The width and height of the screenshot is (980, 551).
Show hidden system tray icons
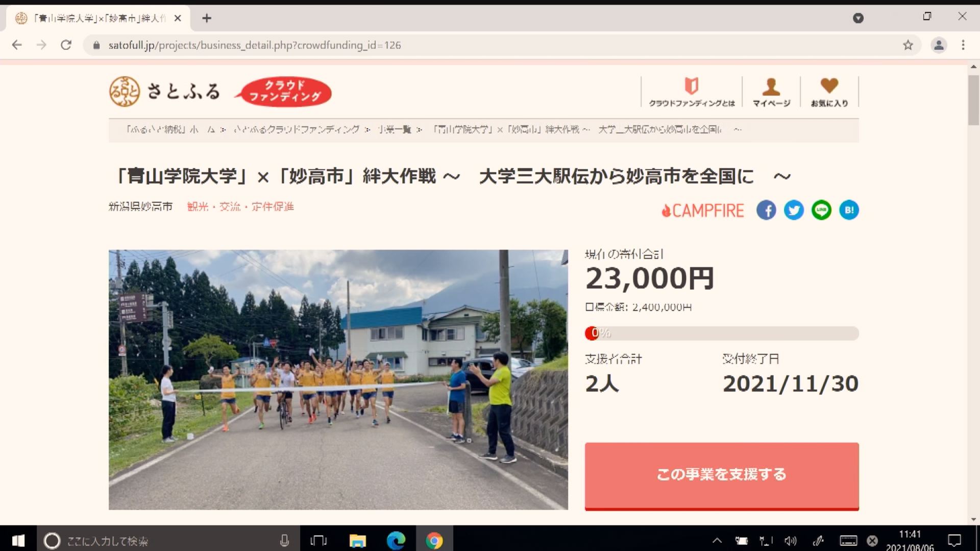point(717,541)
